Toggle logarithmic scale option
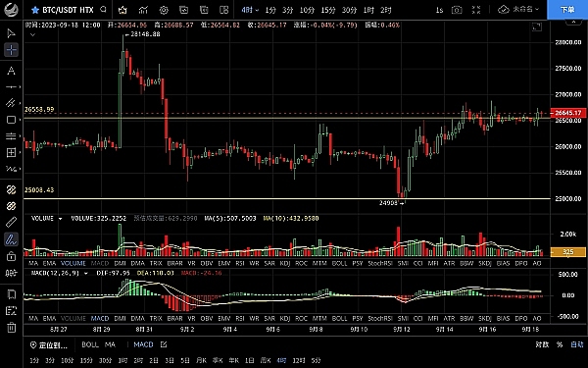588x368 pixels. [542, 344]
